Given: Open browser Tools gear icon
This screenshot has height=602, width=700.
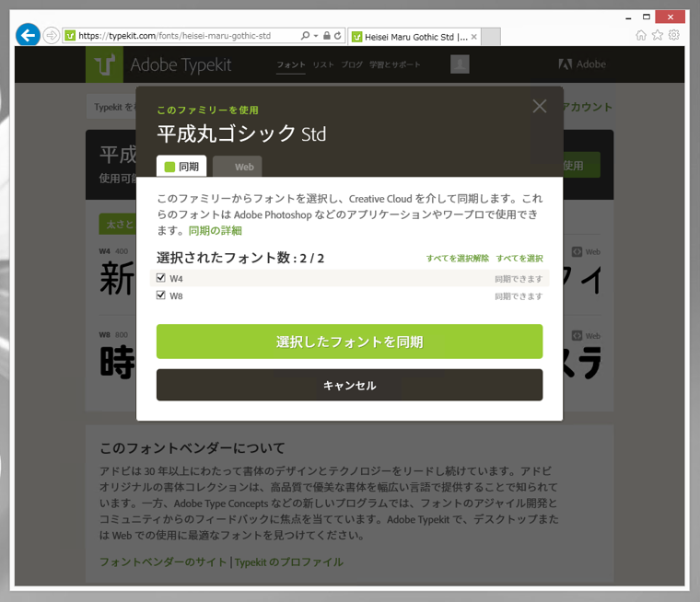Looking at the screenshot, I should 674,35.
